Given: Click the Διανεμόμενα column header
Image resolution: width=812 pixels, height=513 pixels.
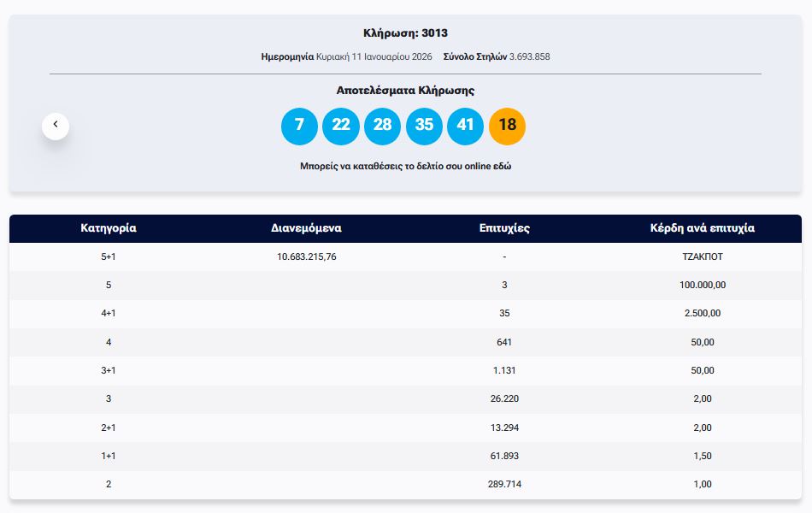Looking at the screenshot, I should (306, 228).
